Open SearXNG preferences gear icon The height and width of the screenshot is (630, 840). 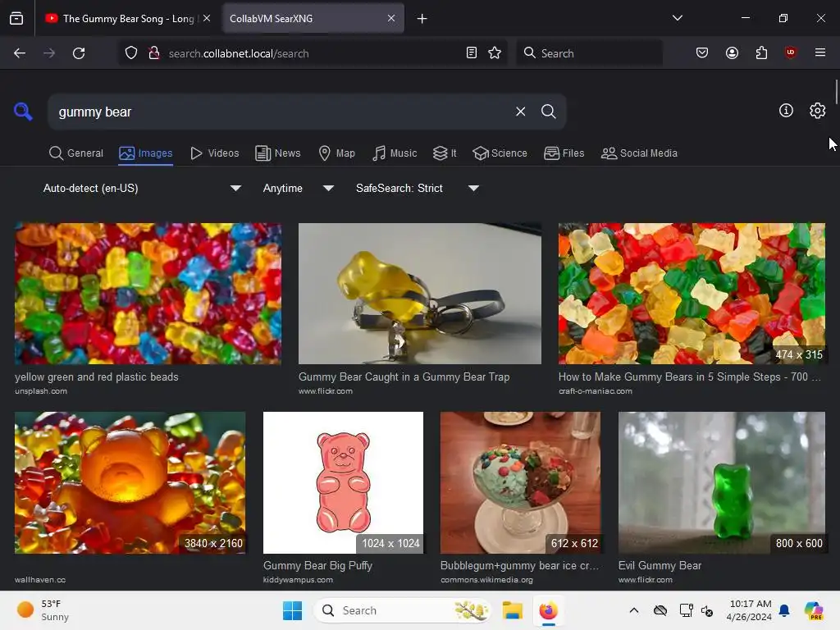pyautogui.click(x=817, y=111)
